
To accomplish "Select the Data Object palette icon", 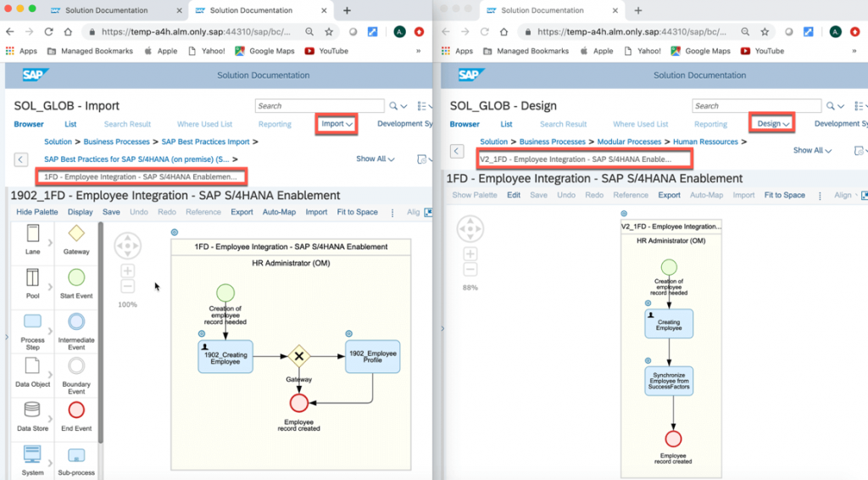I will coord(33,366).
